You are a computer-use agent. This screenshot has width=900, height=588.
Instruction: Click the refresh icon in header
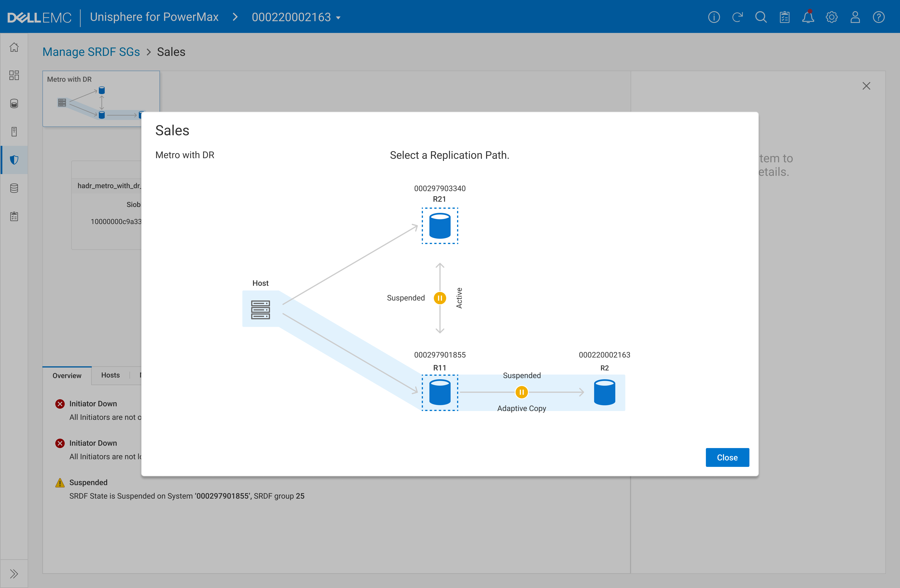click(x=737, y=17)
